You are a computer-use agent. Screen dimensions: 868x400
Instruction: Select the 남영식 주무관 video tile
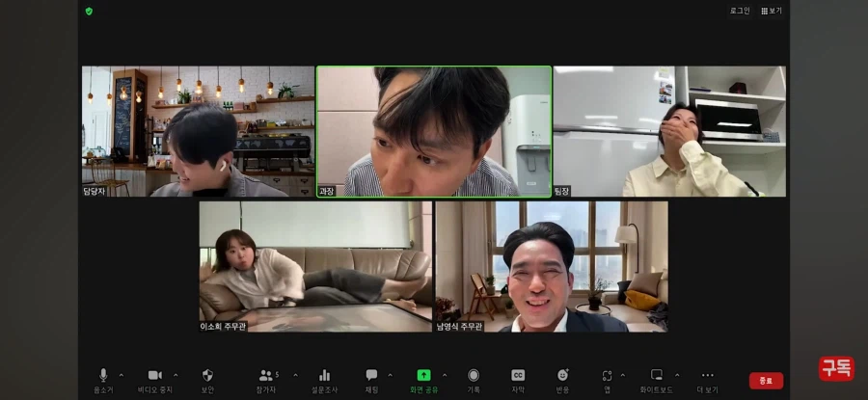552,267
